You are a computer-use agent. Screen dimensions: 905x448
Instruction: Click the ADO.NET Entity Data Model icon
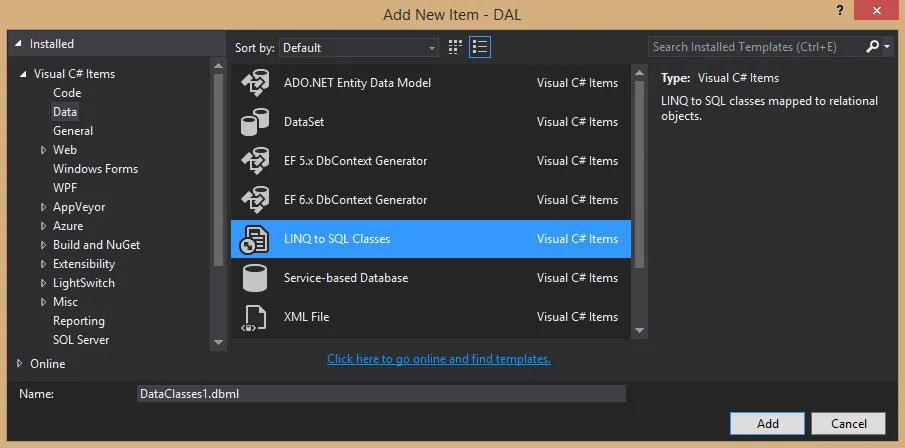[255, 83]
